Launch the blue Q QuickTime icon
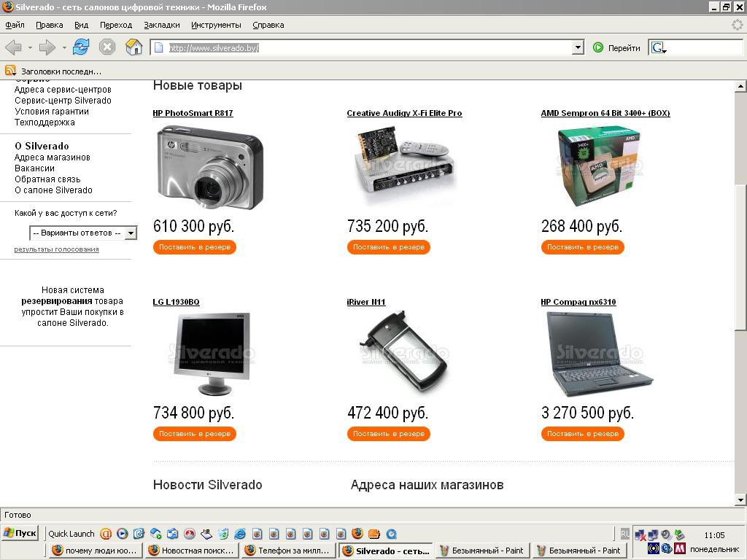 point(391,534)
